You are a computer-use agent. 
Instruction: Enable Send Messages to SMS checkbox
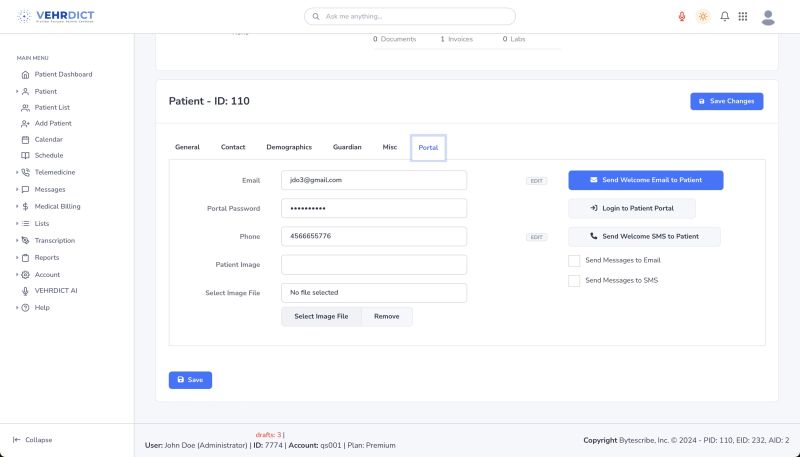[574, 281]
